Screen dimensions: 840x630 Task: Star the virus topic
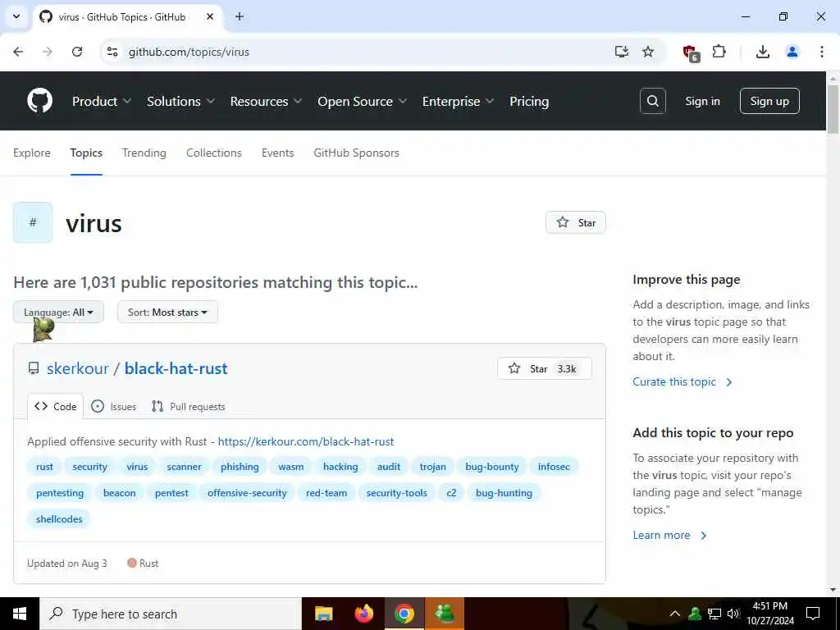(x=576, y=222)
